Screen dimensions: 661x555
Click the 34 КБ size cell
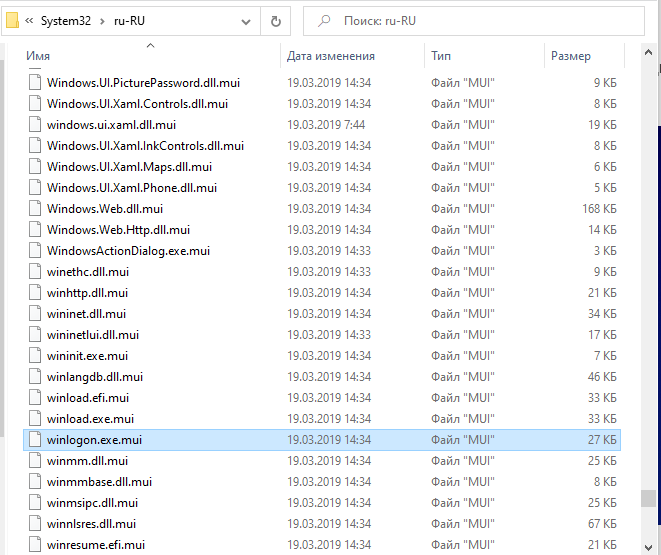click(602, 314)
